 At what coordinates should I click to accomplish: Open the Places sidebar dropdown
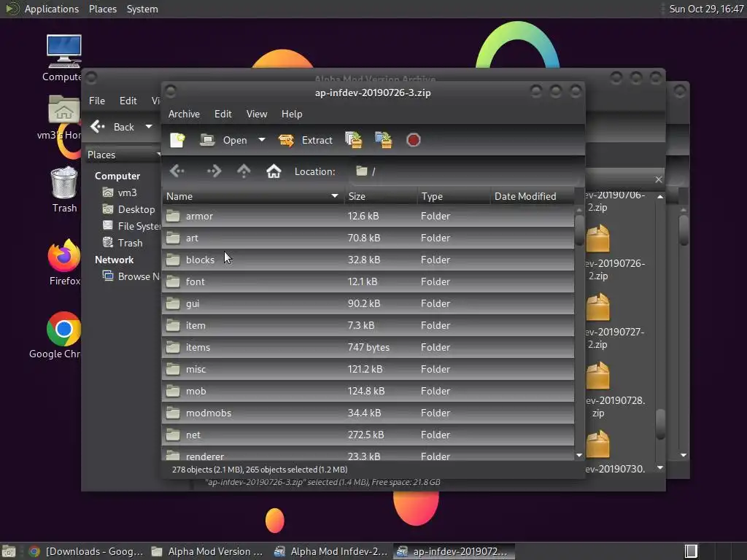(123, 155)
